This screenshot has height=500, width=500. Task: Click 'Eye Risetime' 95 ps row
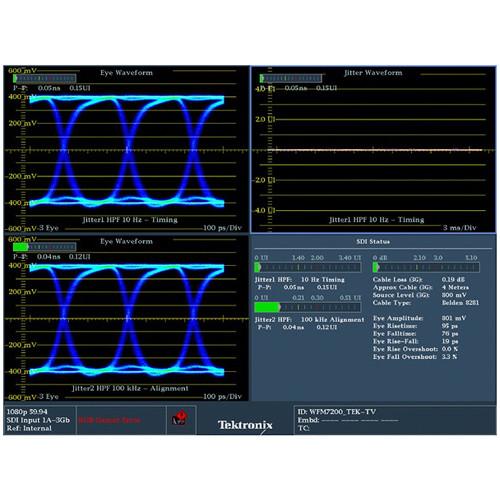tap(415, 326)
